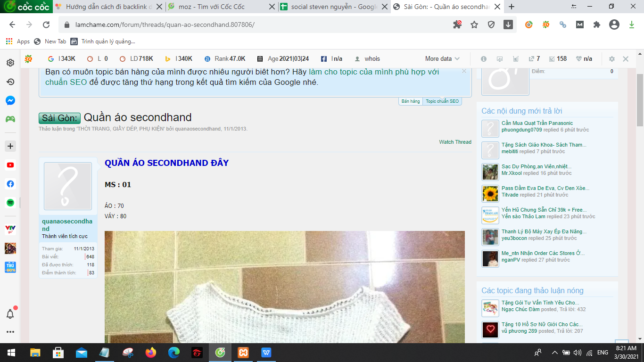644x362 pixels.
Task: Click the address bar URL field
Action: click(255, 25)
